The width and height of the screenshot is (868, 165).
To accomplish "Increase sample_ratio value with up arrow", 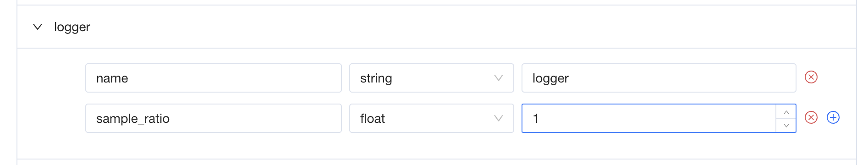I will [786, 112].
